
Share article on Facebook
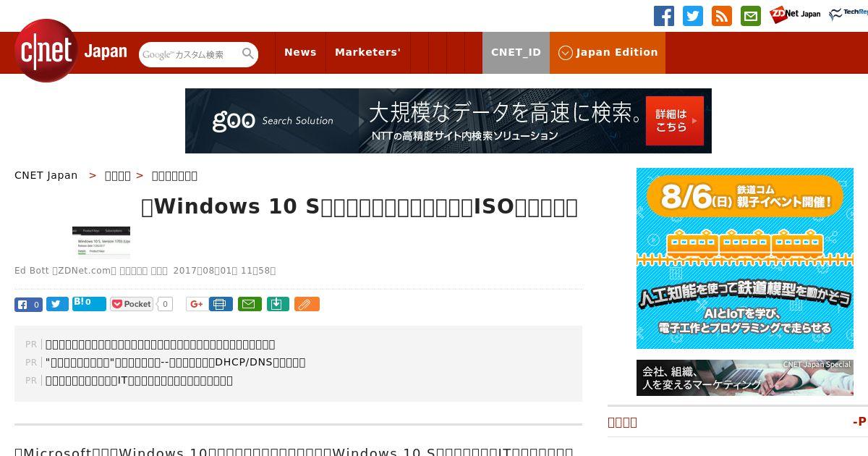click(28, 304)
